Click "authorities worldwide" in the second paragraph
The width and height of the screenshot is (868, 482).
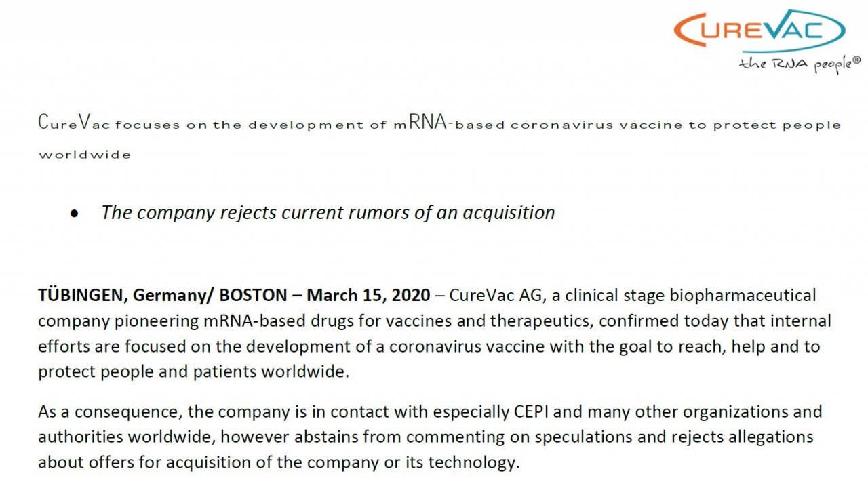[126, 437]
